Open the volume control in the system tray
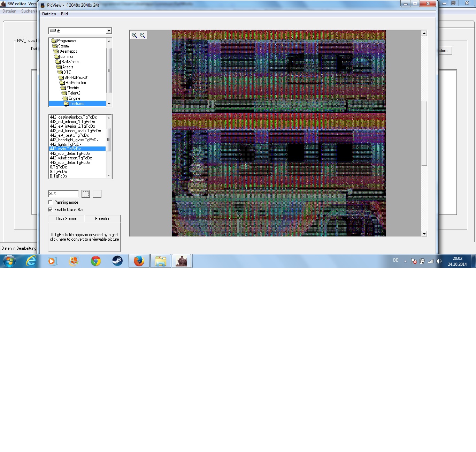476x452 pixels. (x=439, y=261)
